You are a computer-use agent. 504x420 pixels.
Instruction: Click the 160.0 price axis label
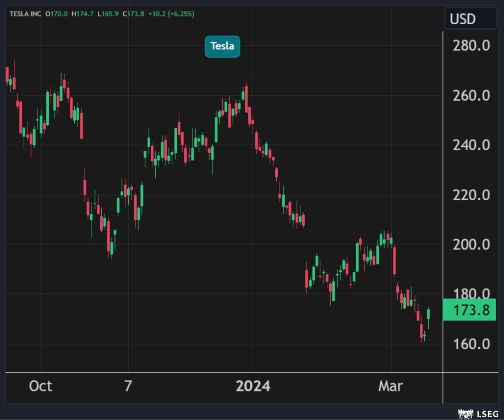[x=470, y=344]
